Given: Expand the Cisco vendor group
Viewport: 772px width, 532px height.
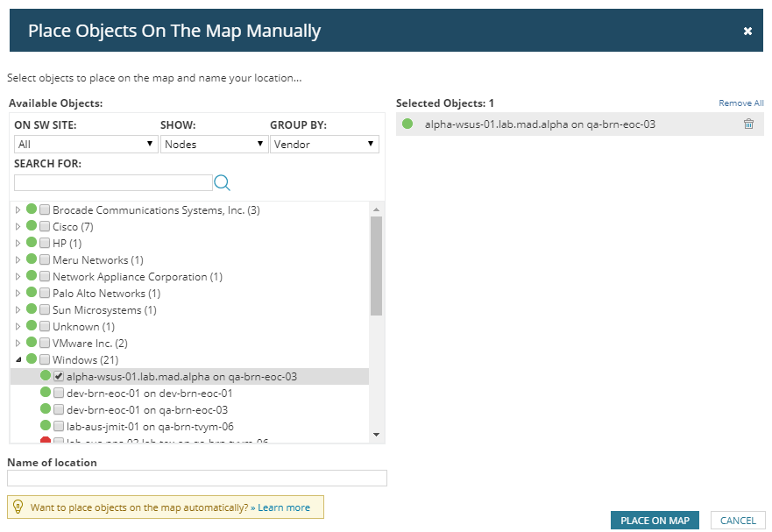Looking at the screenshot, I should coord(18,227).
